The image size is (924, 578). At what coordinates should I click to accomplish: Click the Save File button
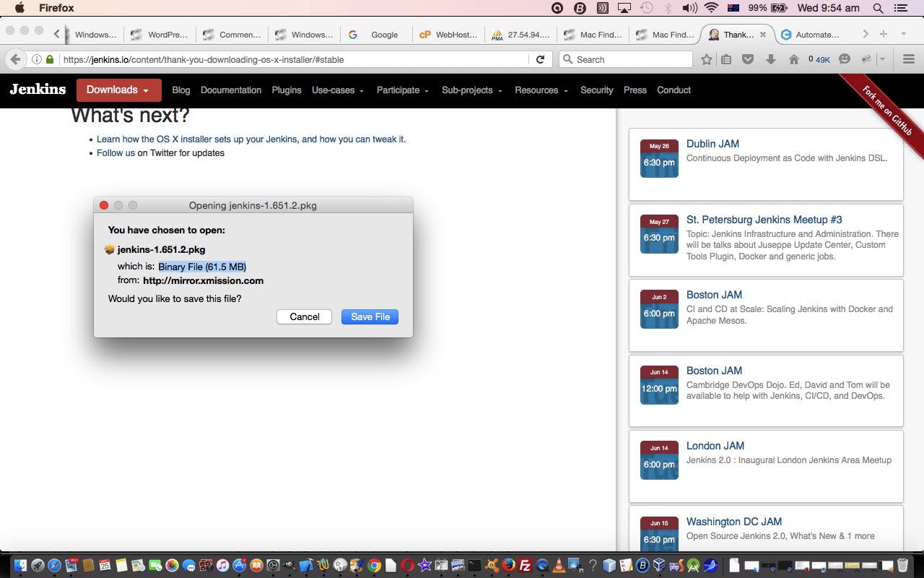pos(370,316)
